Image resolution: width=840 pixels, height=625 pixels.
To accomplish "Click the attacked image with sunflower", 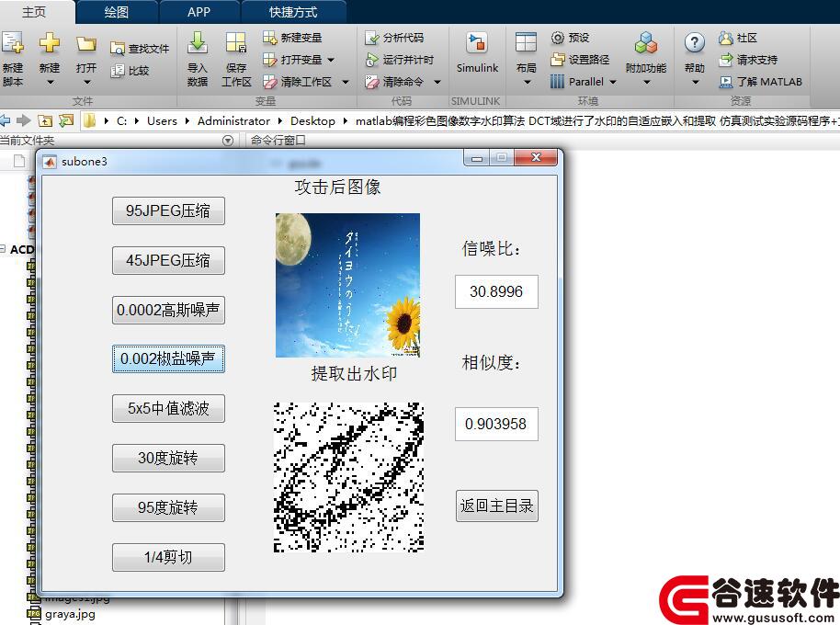I will [x=347, y=286].
